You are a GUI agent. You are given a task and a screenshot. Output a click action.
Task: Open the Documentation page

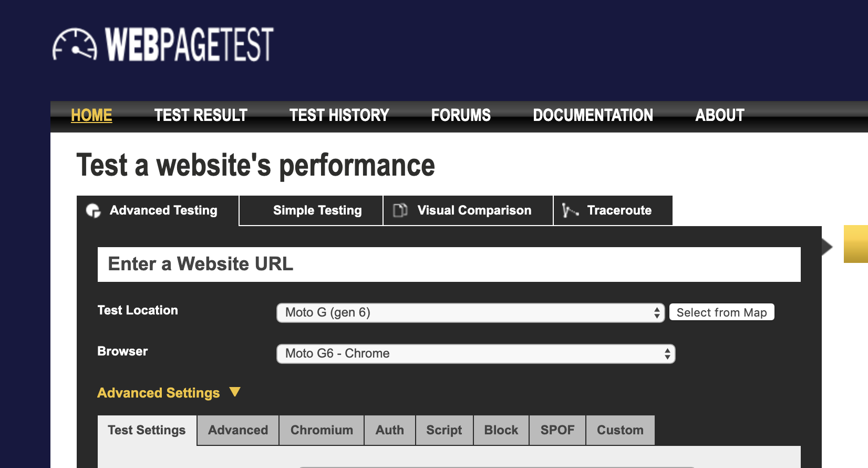[x=593, y=115]
